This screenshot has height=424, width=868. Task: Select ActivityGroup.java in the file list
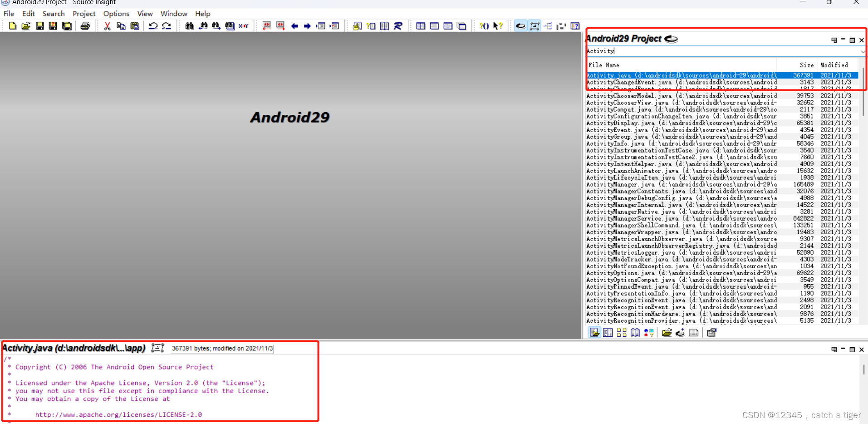pyautogui.click(x=722, y=137)
